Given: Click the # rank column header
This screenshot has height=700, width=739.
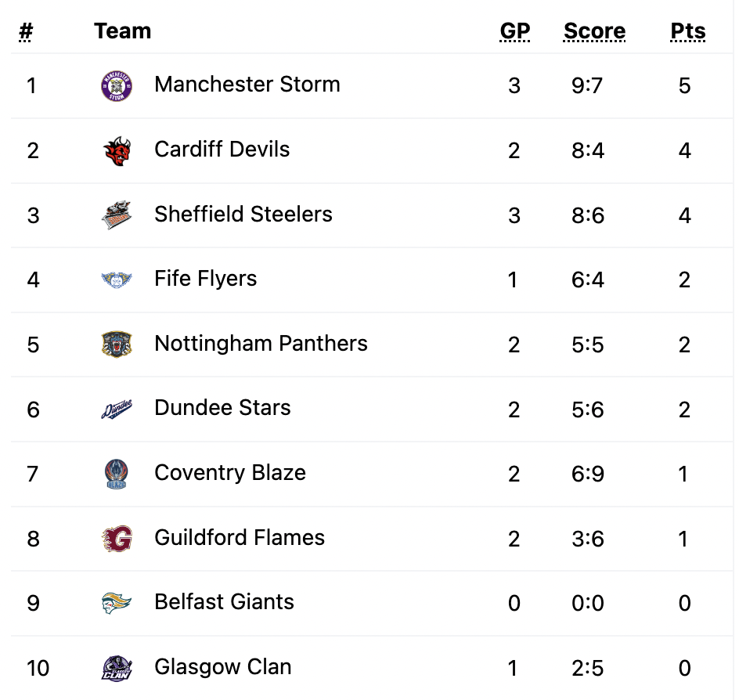Looking at the screenshot, I should point(26,31).
